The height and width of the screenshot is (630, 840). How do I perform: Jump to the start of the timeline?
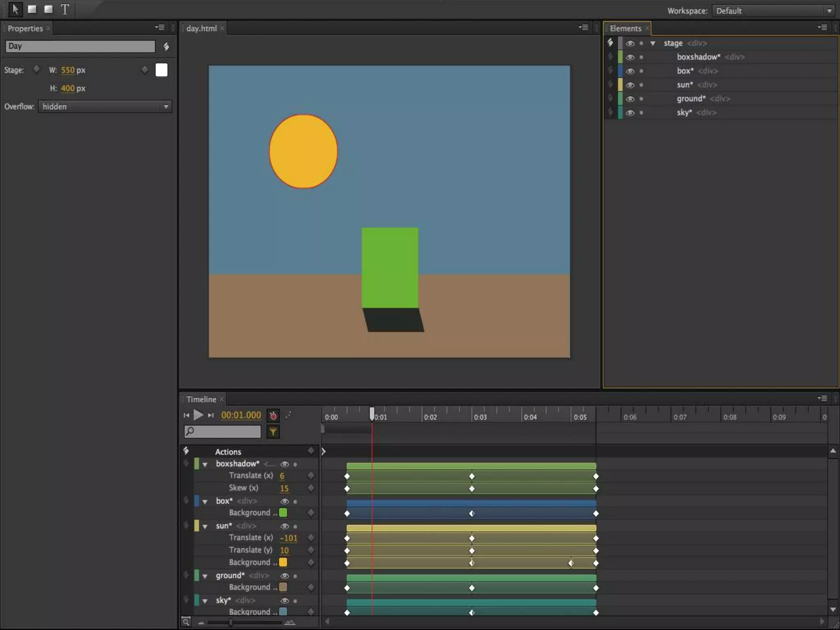187,415
